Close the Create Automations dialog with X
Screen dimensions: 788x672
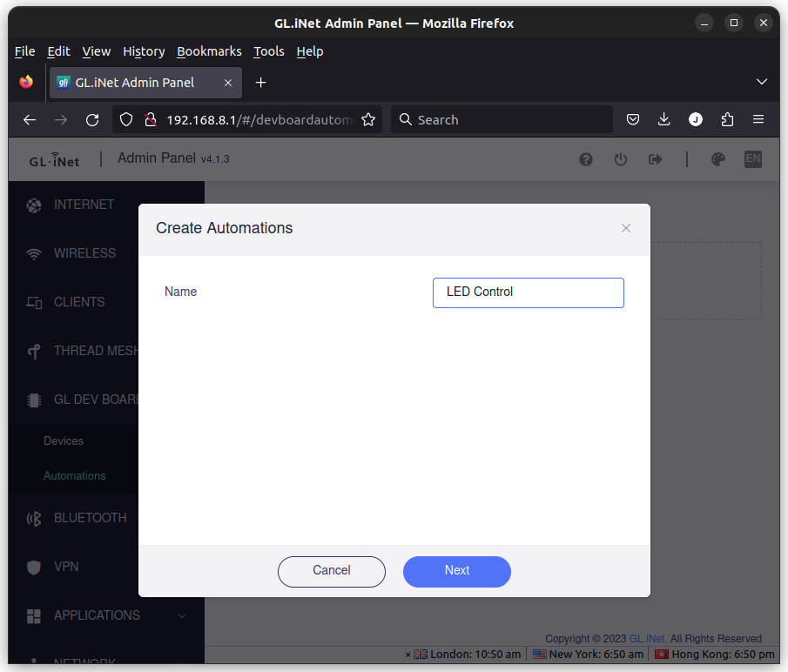(626, 228)
